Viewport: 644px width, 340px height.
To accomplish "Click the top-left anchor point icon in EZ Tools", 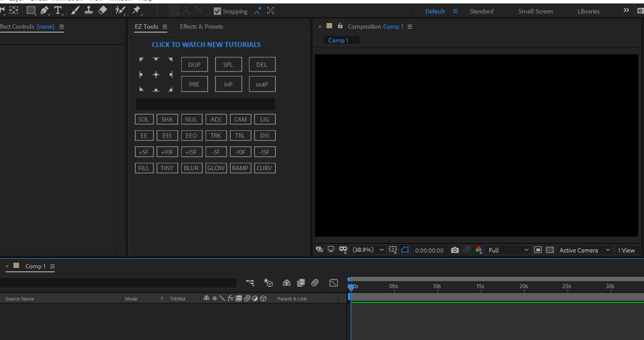I will coord(141,59).
